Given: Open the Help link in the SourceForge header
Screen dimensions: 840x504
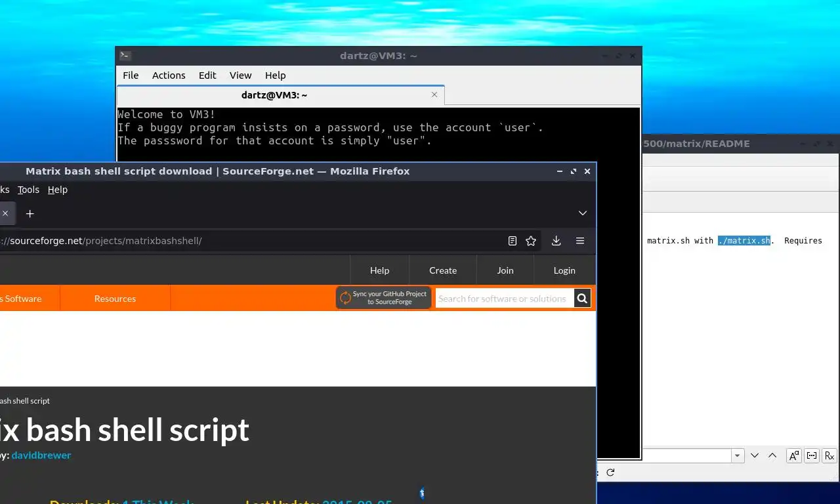Looking at the screenshot, I should coord(379,270).
